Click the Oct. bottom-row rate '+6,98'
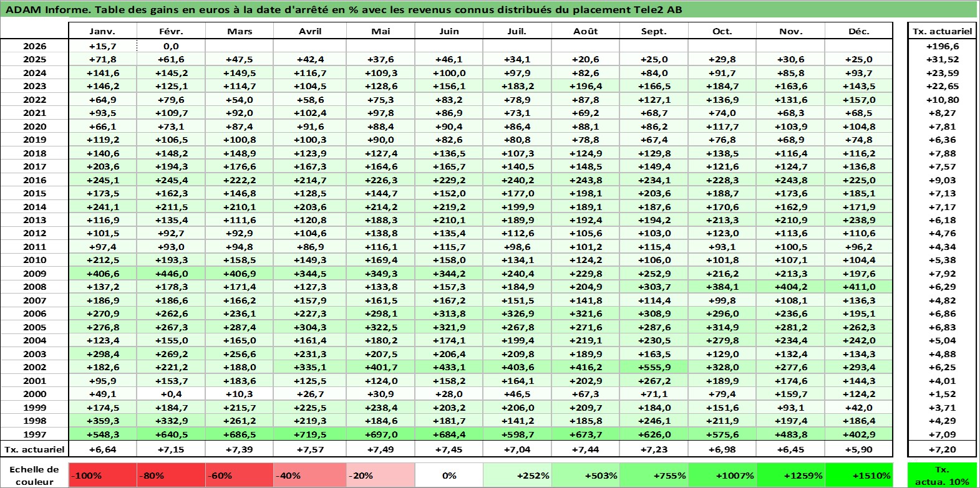 tap(722, 449)
